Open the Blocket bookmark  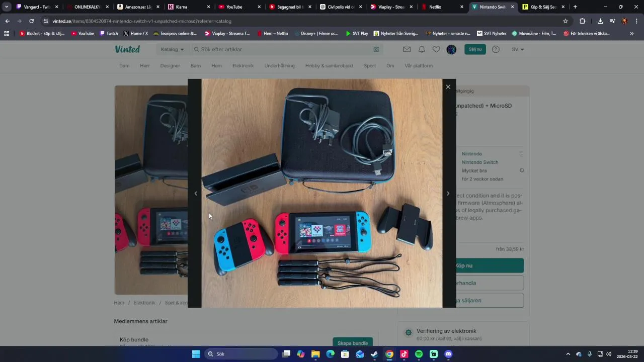(x=42, y=34)
